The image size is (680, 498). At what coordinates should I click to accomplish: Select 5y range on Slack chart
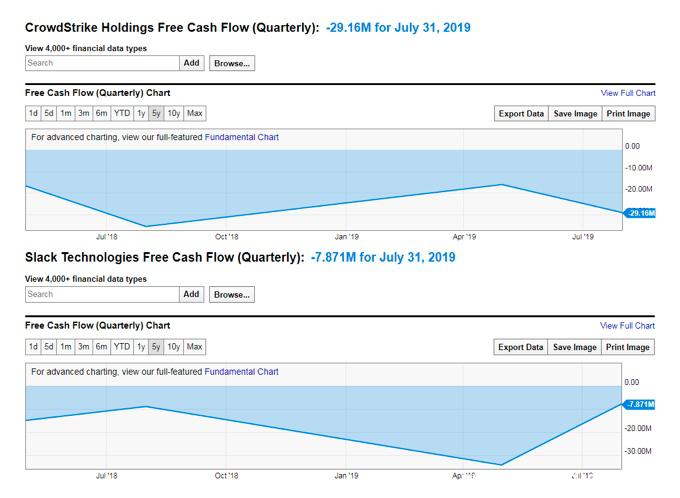coord(156,347)
